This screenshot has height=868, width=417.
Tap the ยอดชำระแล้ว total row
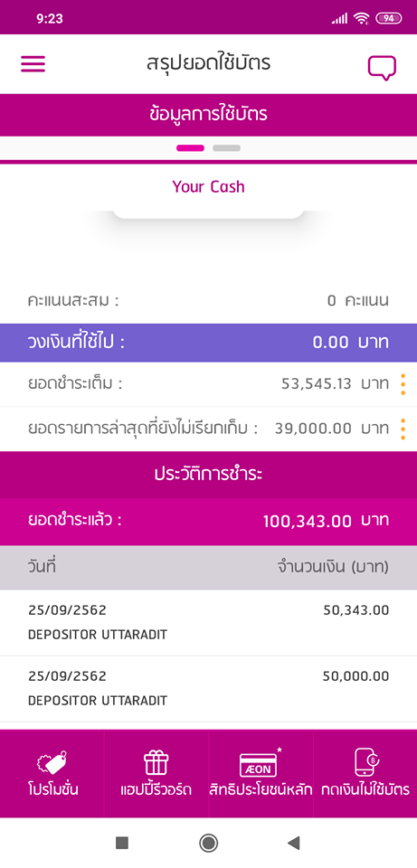208,522
